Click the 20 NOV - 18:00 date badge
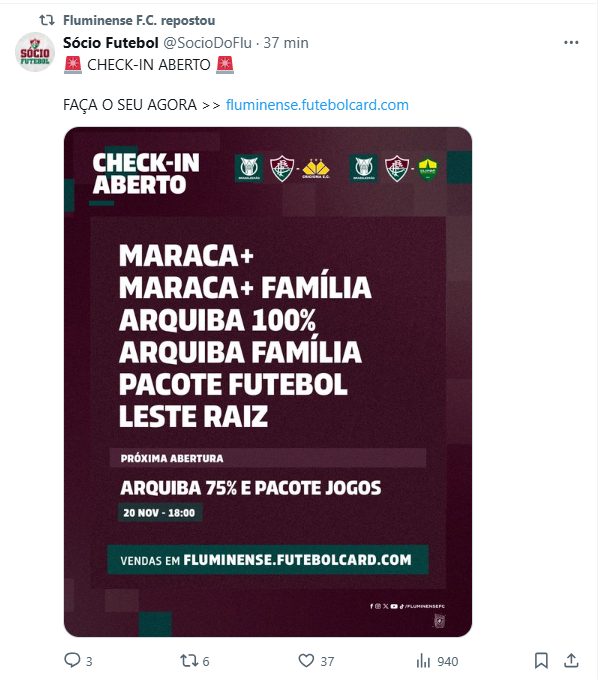Screen dimensions: 599x679 159,513
